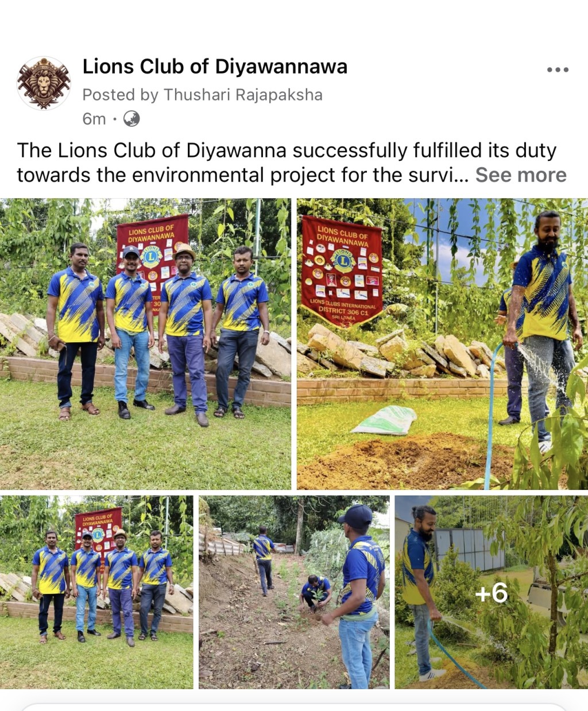
Task: Click the man wearing a hat in the large group photo
Action: 185,333
